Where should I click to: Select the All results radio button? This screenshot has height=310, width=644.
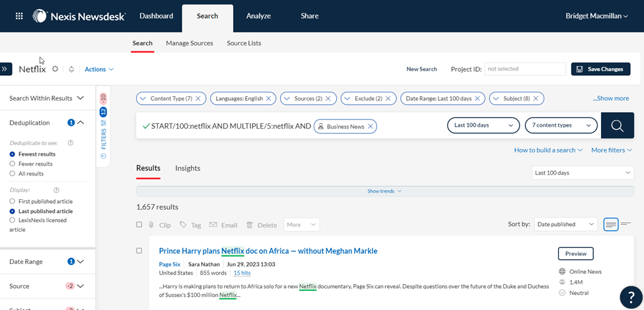pos(13,174)
